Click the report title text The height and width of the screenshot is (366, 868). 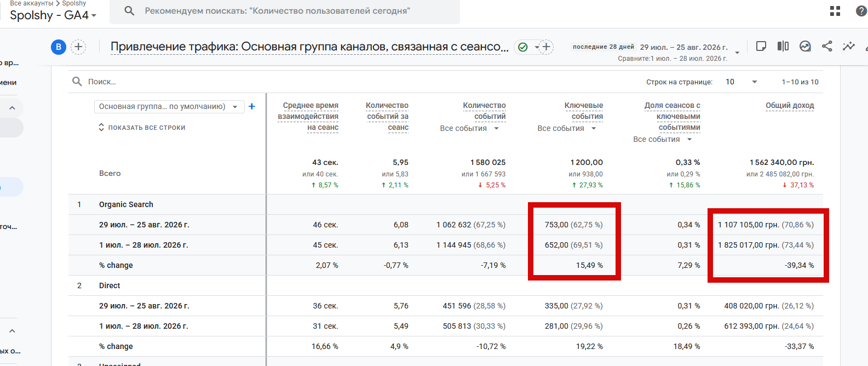309,47
